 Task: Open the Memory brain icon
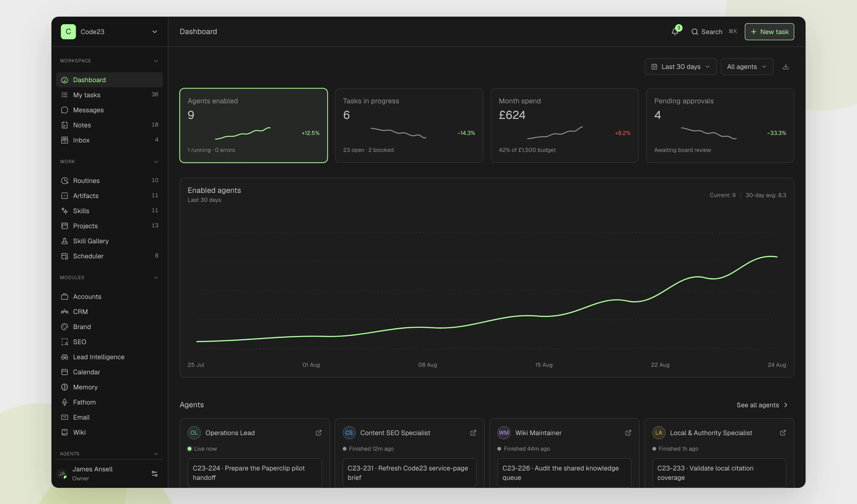point(65,387)
